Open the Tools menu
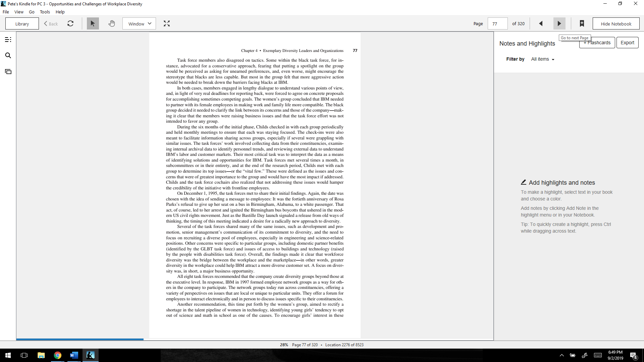The height and width of the screenshot is (362, 644). coord(45,12)
